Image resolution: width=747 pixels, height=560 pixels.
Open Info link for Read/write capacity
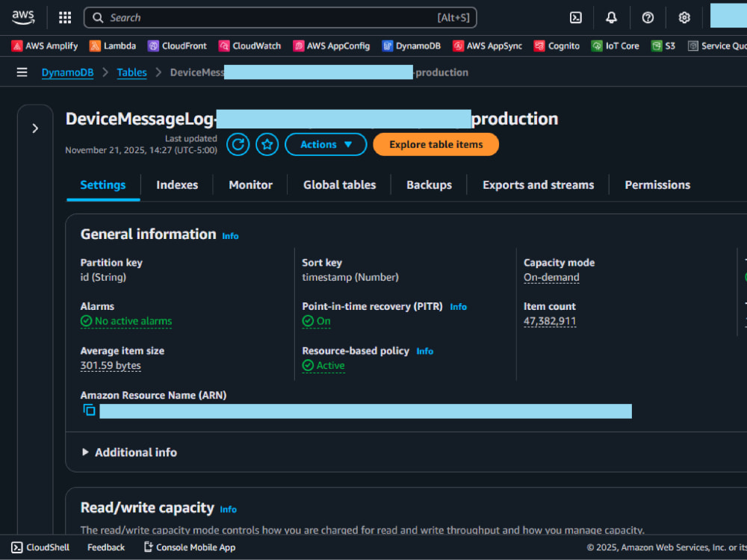[x=228, y=509]
